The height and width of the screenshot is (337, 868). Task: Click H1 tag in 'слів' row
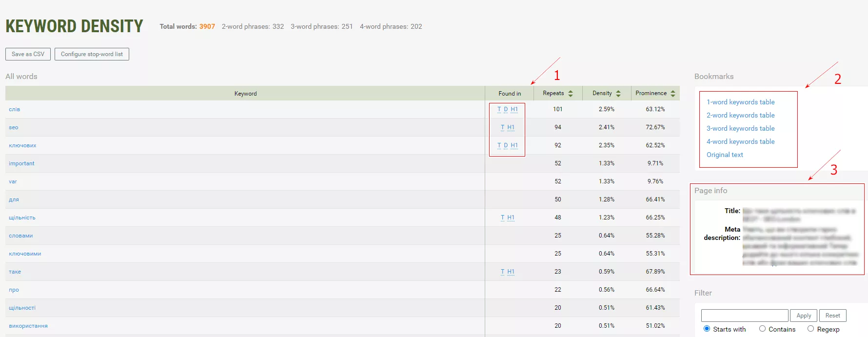tap(514, 109)
